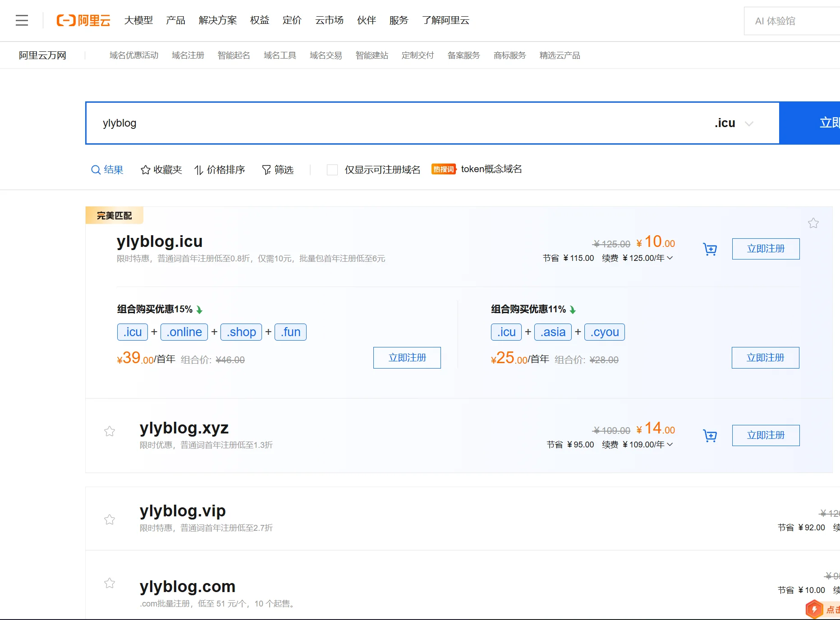840x620 pixels.
Task: Register the 11% combo bundle
Action: click(765, 358)
